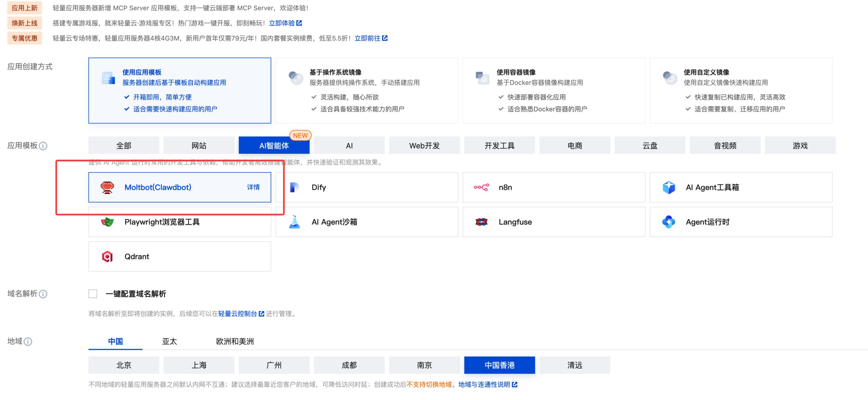This screenshot has width=868, height=400.
Task: Select the n8n workflow icon
Action: [481, 187]
